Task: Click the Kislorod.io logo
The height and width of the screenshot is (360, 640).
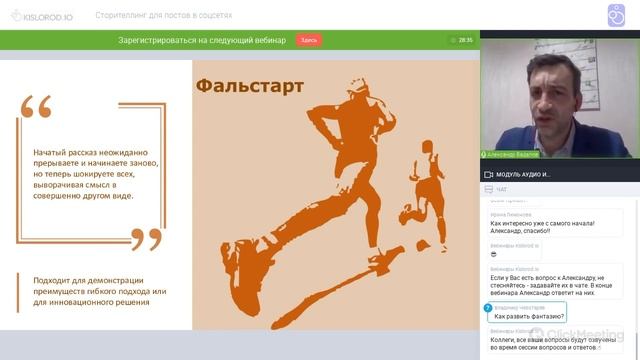Action: click(x=42, y=16)
